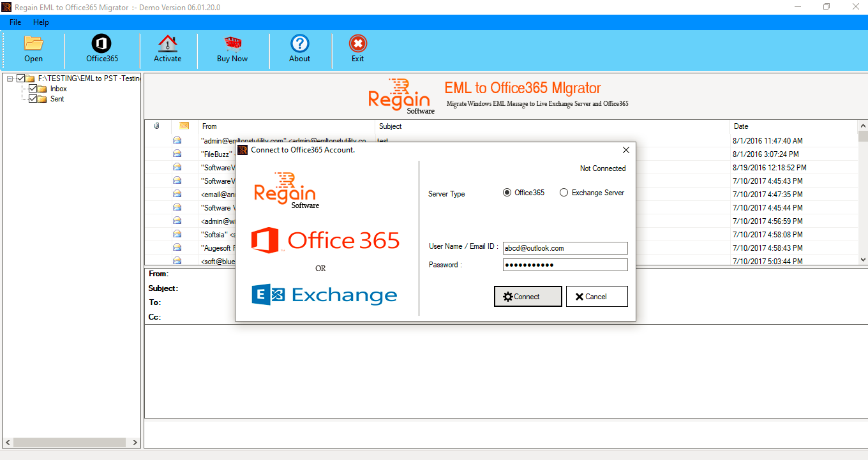Screen dimensions: 868x460
Task: Click the Sent folder icon in tree
Action: (43, 99)
